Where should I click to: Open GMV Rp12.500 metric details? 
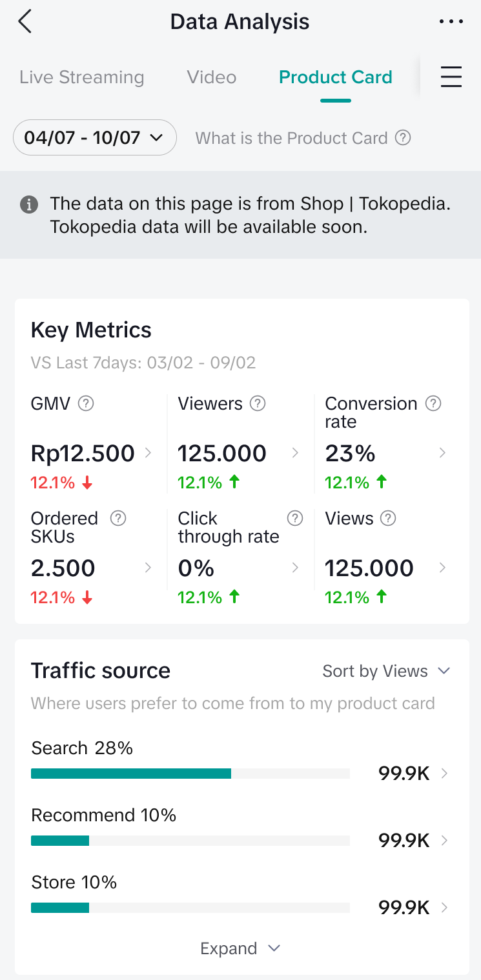click(x=91, y=454)
